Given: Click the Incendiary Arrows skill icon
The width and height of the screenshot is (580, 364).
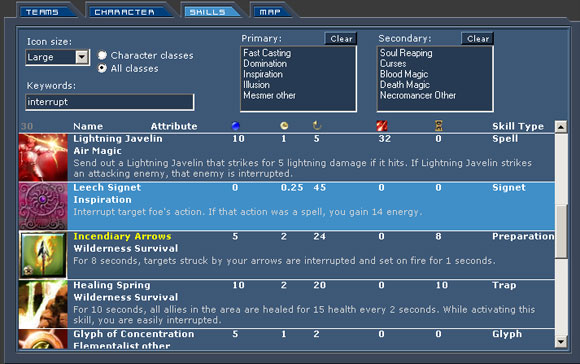Looking at the screenshot, I should [x=43, y=255].
